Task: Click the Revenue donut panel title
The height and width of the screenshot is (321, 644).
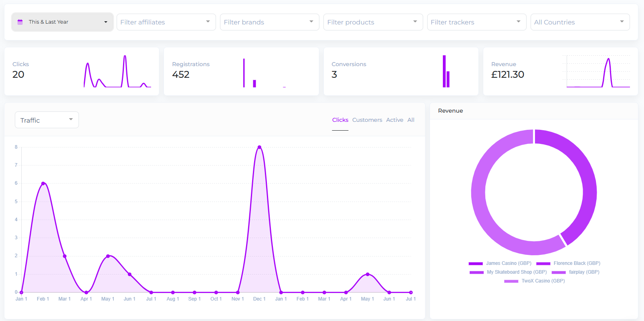Action: tap(450, 111)
